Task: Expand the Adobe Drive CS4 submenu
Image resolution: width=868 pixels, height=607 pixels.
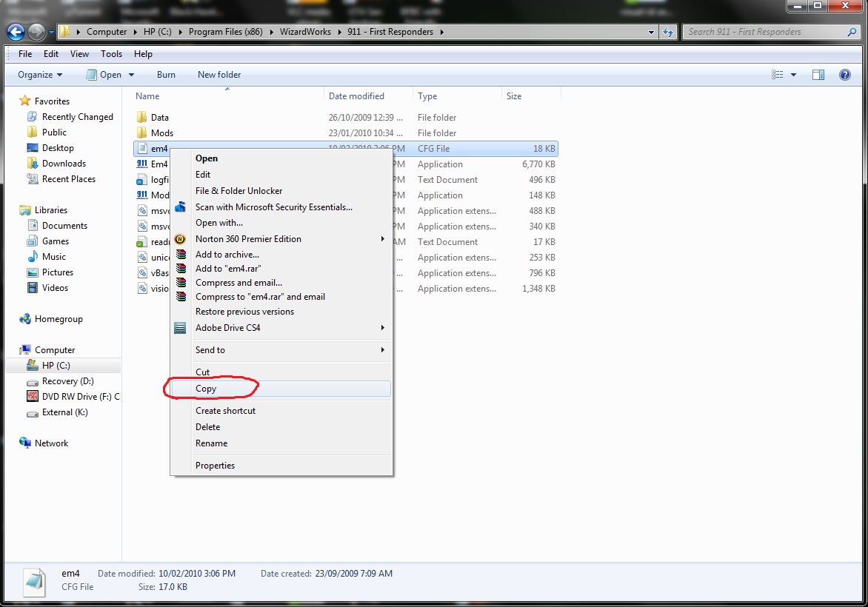Action: [x=382, y=328]
